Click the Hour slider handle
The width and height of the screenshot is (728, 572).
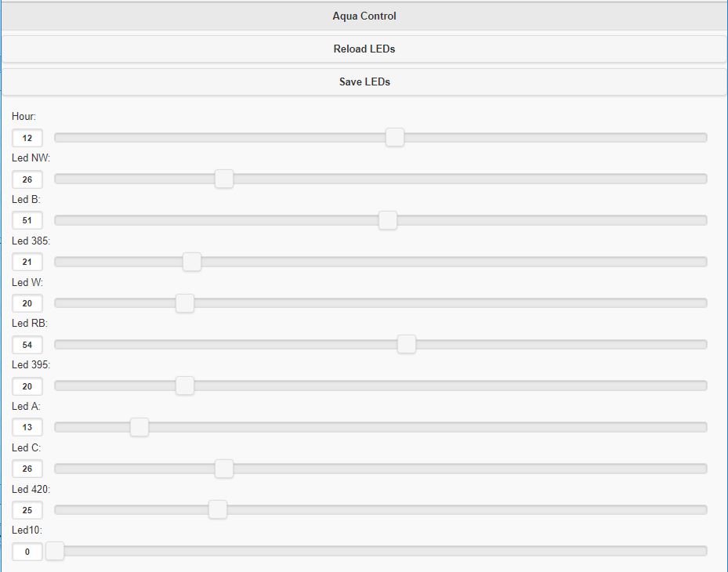click(x=395, y=137)
